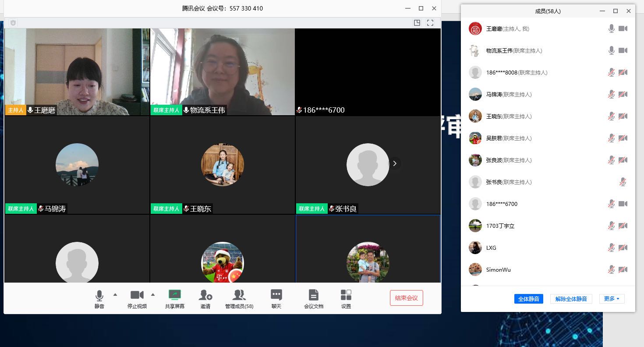Click muted mic icon for 吴朕君

pyautogui.click(x=612, y=138)
